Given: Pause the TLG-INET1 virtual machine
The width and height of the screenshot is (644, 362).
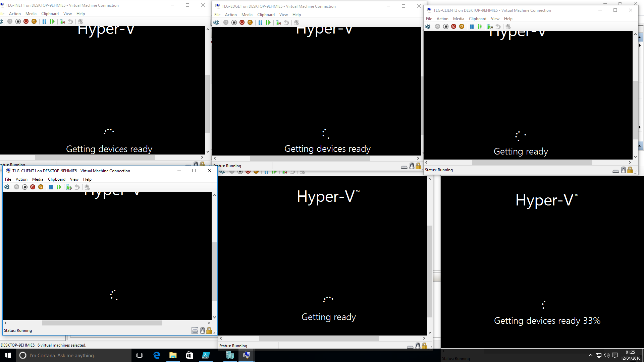Looking at the screenshot, I should (44, 21).
